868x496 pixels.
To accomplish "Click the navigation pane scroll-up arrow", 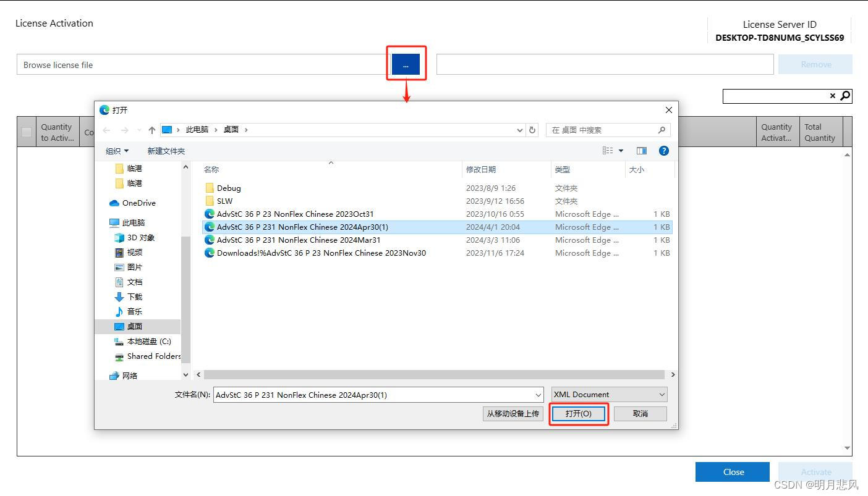I will pyautogui.click(x=185, y=167).
